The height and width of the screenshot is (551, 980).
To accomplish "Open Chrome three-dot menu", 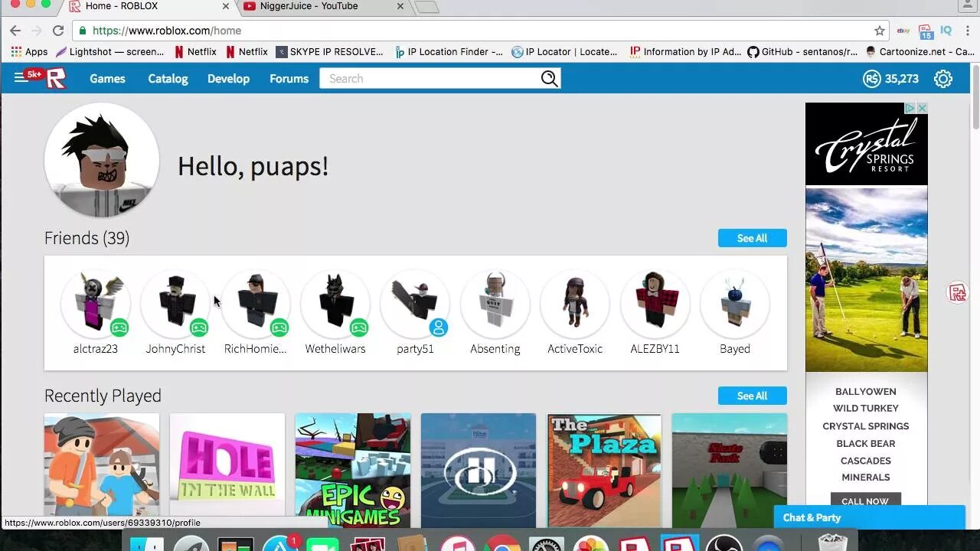I will coord(969,31).
